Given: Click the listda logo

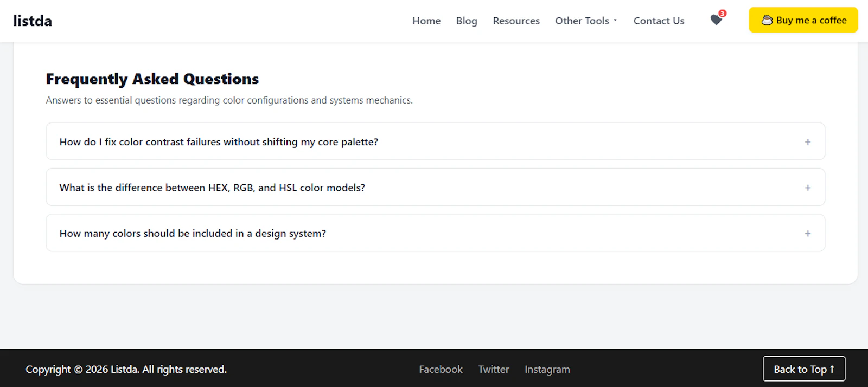Looking at the screenshot, I should [x=33, y=21].
